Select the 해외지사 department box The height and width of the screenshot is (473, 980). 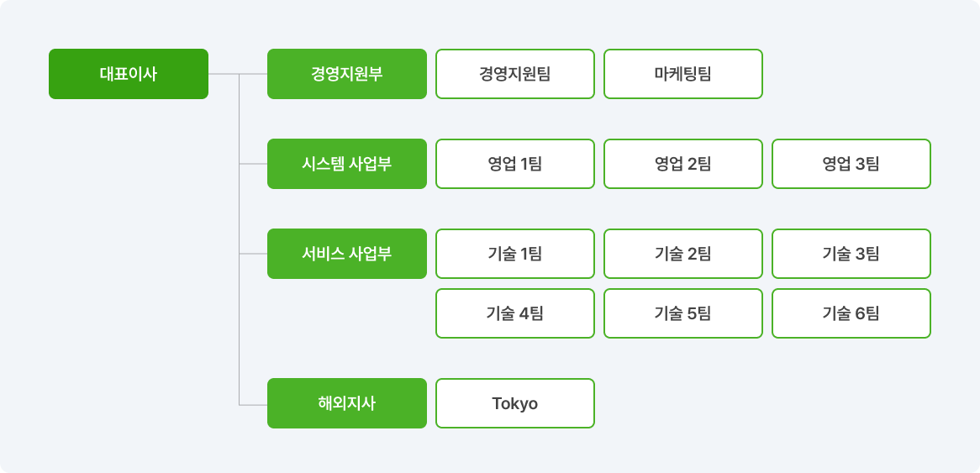pos(347,403)
